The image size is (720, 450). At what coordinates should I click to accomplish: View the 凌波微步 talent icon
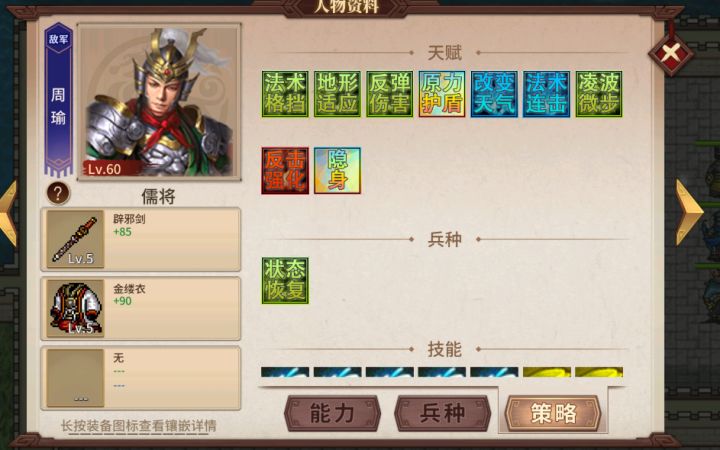599,94
